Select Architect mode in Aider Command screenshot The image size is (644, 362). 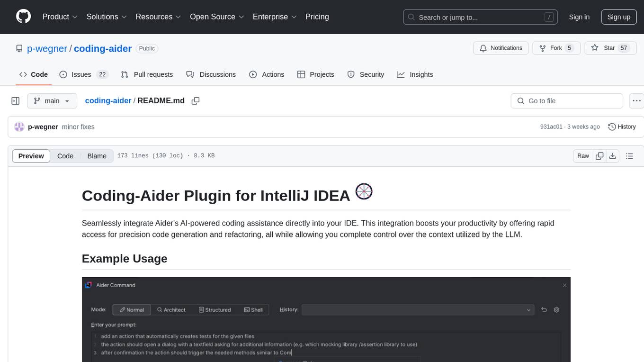[x=171, y=310]
